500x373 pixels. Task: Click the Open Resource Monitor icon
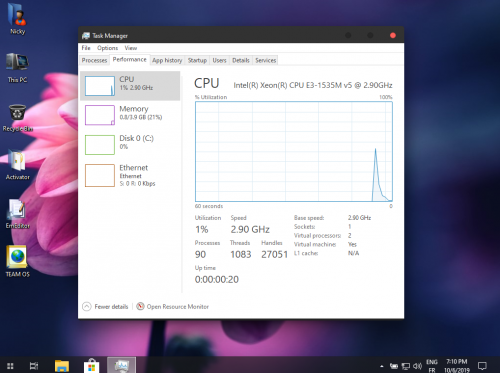(x=141, y=306)
